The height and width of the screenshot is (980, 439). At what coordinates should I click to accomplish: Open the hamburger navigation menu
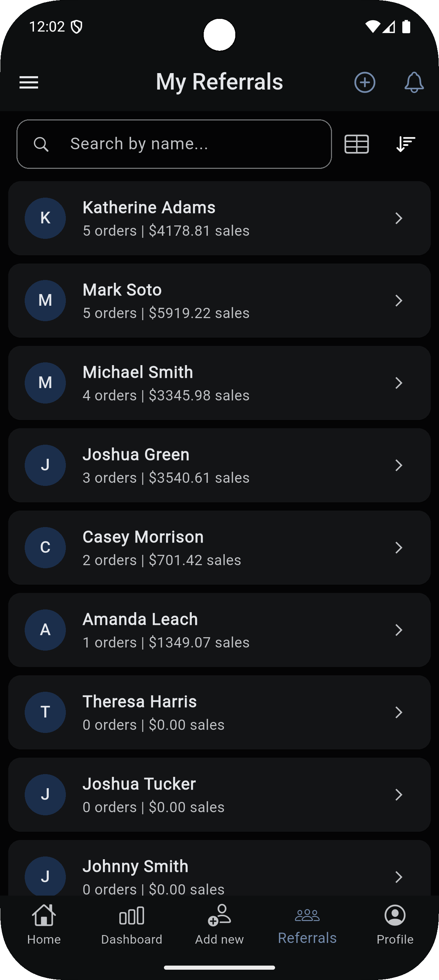[x=29, y=82]
